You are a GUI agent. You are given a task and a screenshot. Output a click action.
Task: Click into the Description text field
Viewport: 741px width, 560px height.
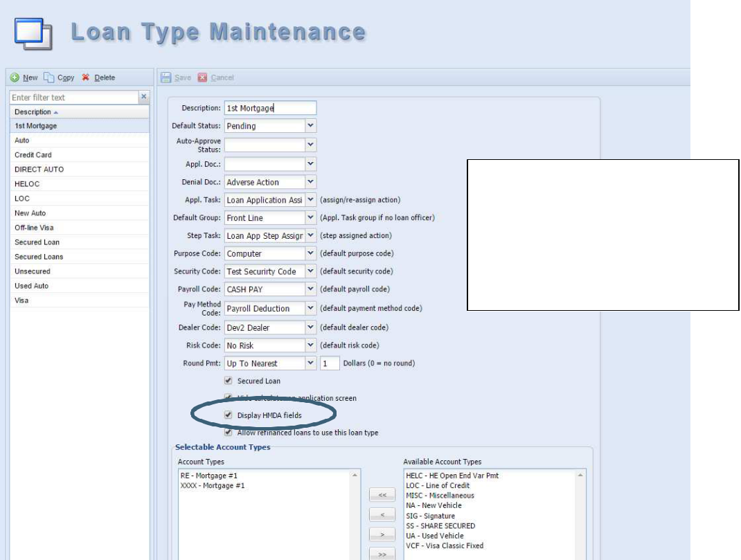coord(270,108)
